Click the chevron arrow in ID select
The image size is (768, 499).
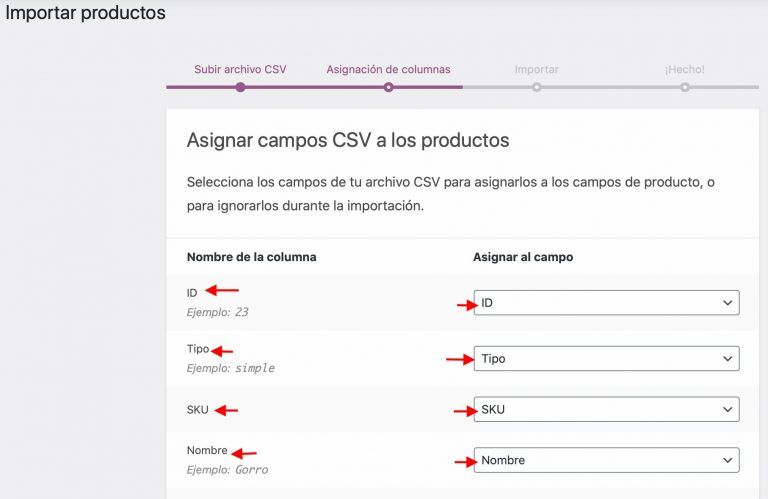[727, 303]
